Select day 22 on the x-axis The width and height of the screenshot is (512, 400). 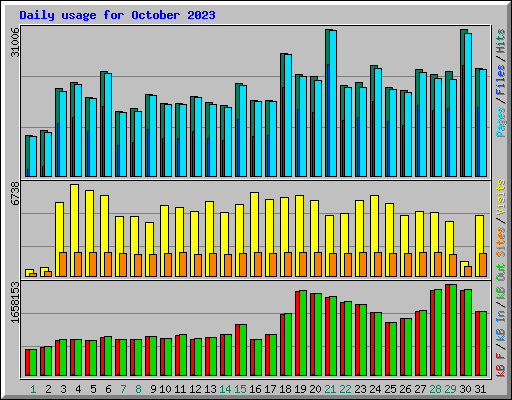(345, 389)
